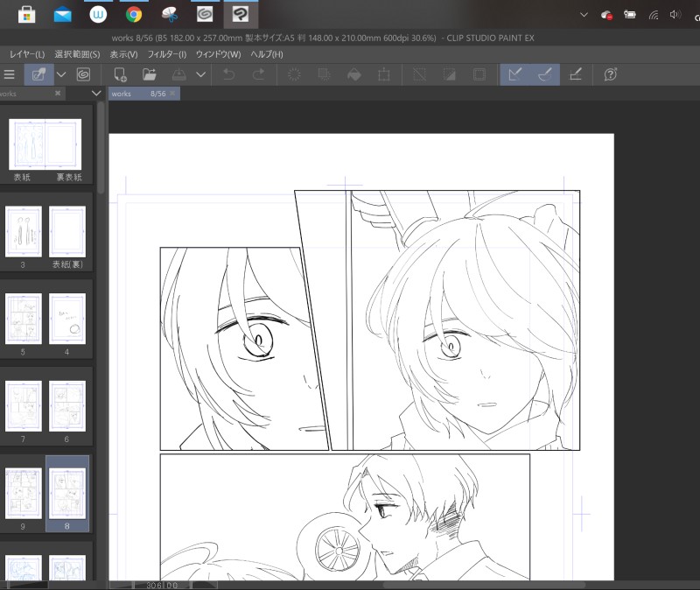Toggle Snap to Ruler
Image resolution: width=700 pixels, height=590 pixels.
(x=514, y=74)
